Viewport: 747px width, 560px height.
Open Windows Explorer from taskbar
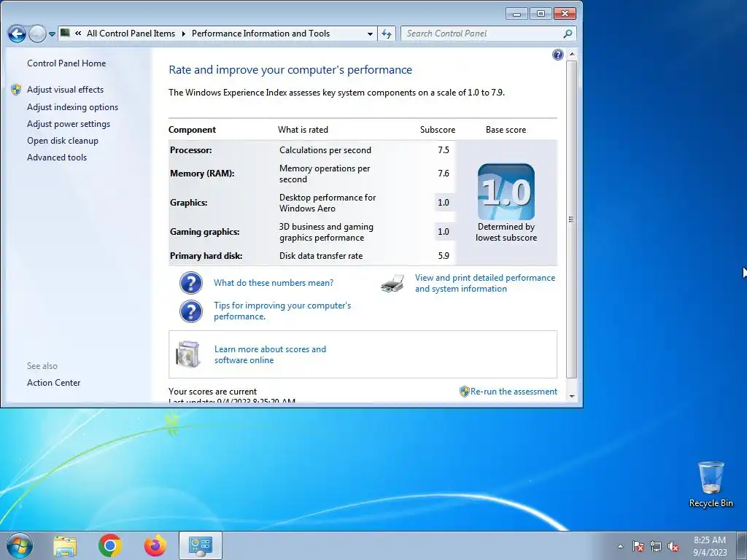click(65, 545)
